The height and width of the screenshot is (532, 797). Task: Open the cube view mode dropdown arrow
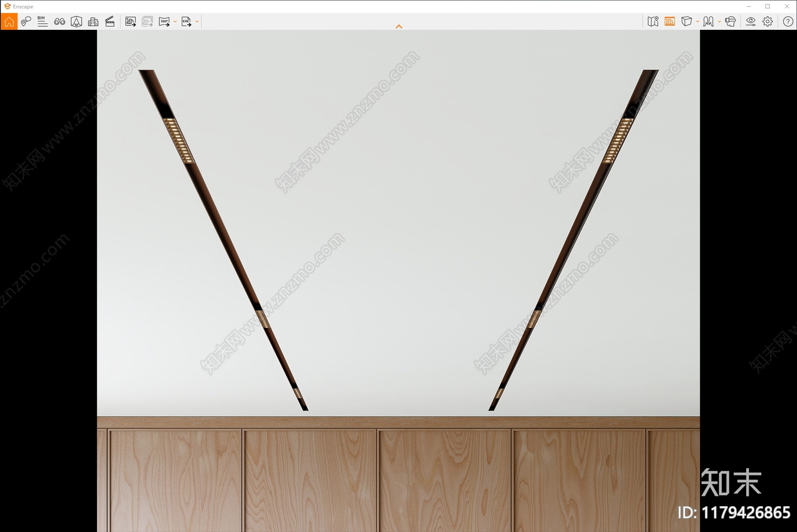click(x=697, y=21)
